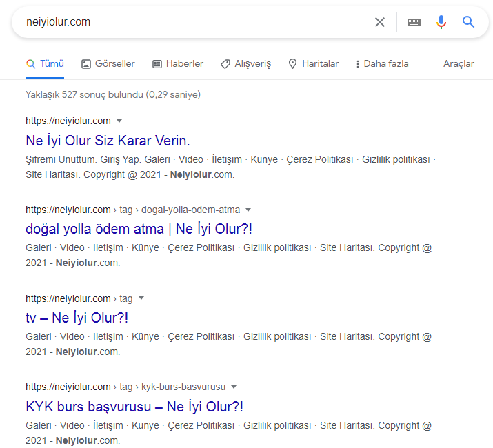Open the KYK burs başvurusu result
The image size is (493, 448).
(x=134, y=407)
